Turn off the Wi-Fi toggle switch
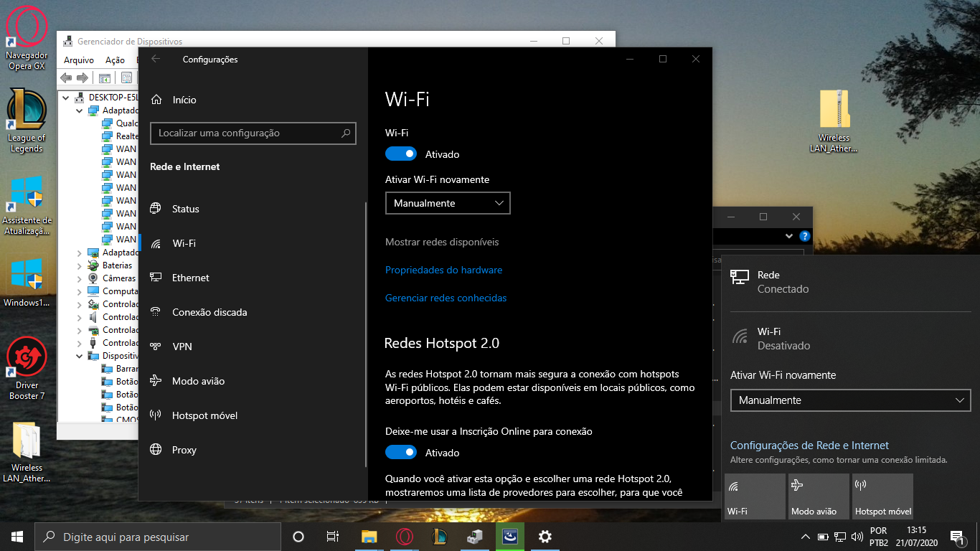This screenshot has height=551, width=980. click(400, 154)
